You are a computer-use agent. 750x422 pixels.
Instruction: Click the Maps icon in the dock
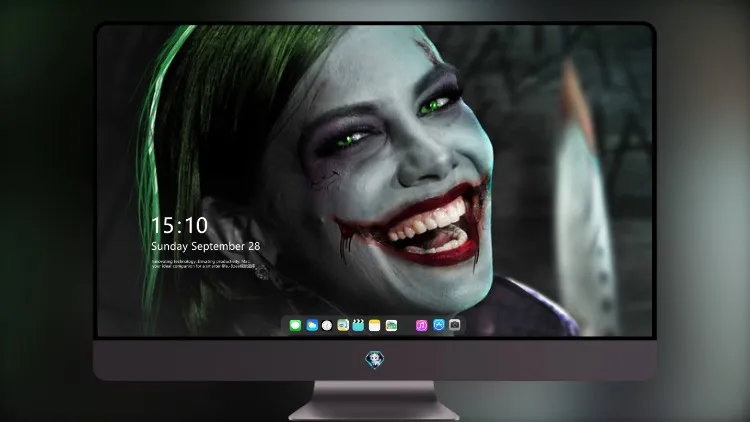343,325
